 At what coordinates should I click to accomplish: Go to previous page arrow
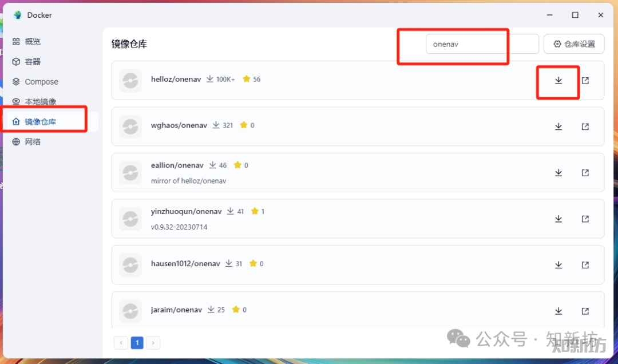[x=121, y=343]
